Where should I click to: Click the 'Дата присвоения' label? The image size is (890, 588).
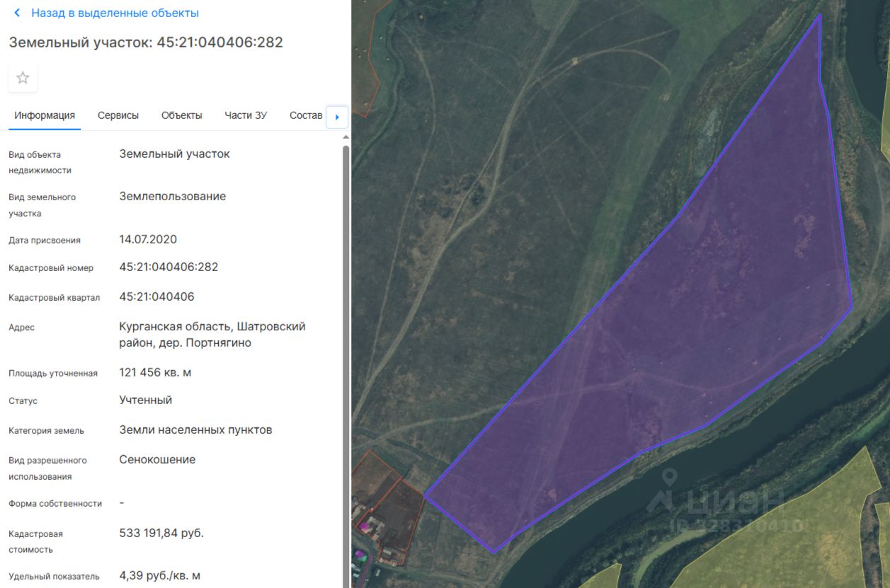click(x=45, y=241)
